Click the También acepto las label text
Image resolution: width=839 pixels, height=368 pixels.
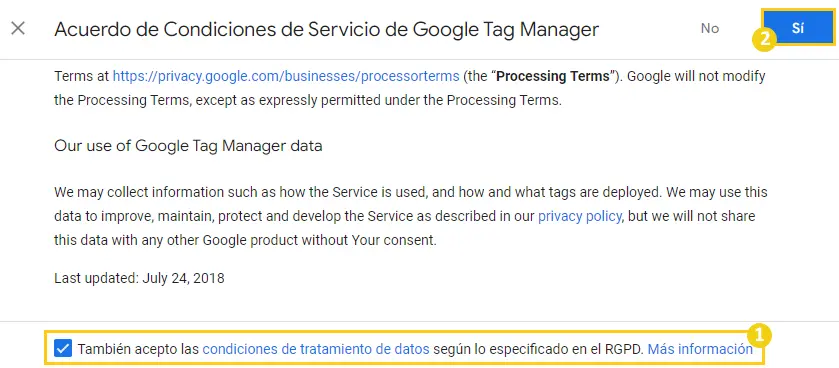point(138,349)
